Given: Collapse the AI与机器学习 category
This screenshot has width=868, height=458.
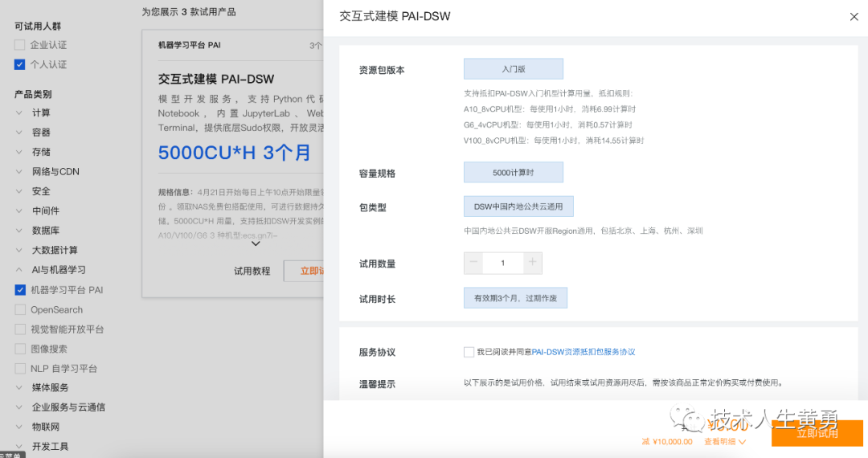Looking at the screenshot, I should tap(18, 270).
